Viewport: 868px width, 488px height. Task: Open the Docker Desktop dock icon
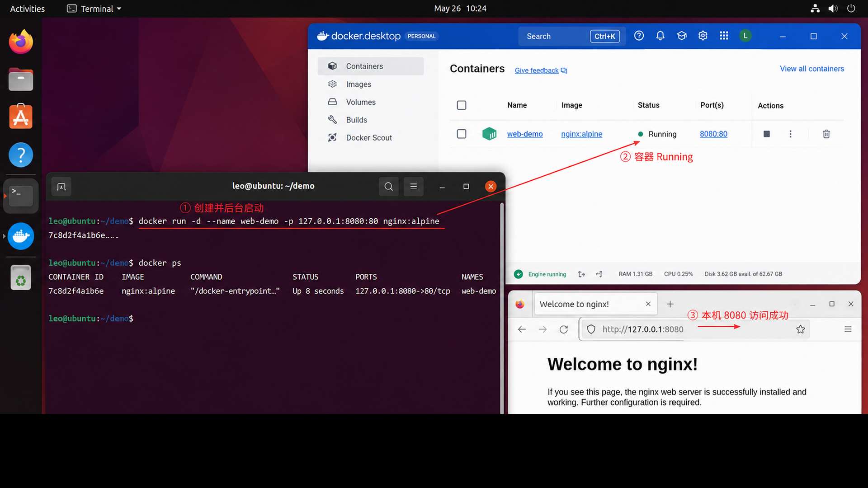(21, 236)
